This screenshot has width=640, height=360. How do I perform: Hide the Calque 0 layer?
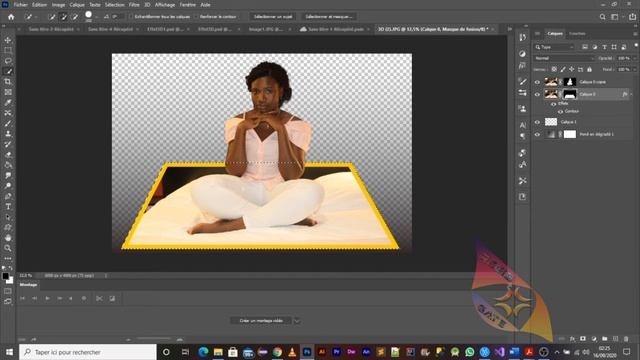537,94
